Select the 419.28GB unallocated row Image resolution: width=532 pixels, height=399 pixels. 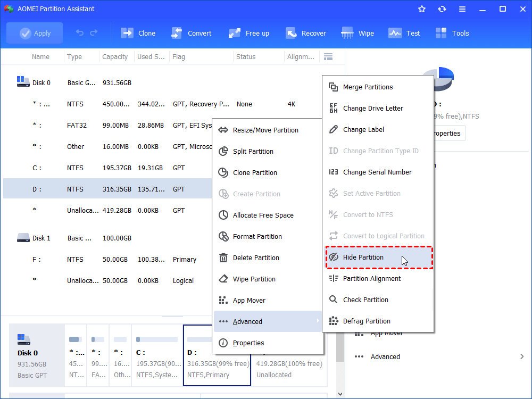click(x=107, y=210)
